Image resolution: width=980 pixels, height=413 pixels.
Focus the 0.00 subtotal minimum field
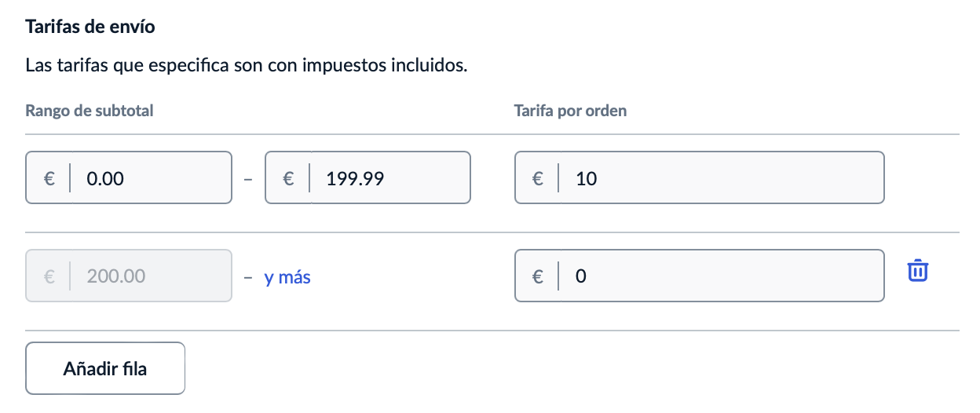129,178
